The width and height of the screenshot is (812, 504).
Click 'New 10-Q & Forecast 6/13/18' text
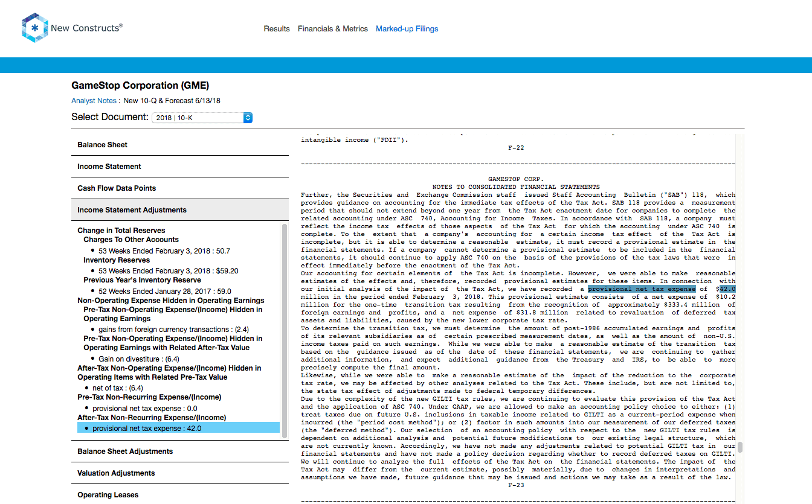pyautogui.click(x=172, y=101)
